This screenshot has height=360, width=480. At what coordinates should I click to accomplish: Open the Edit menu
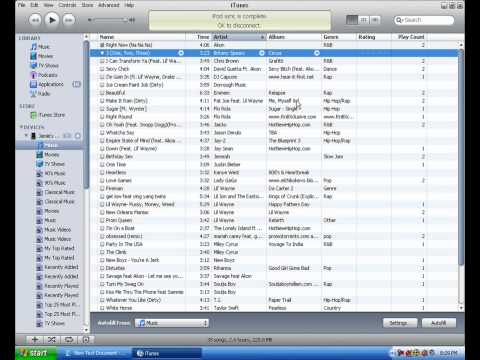(34, 5)
